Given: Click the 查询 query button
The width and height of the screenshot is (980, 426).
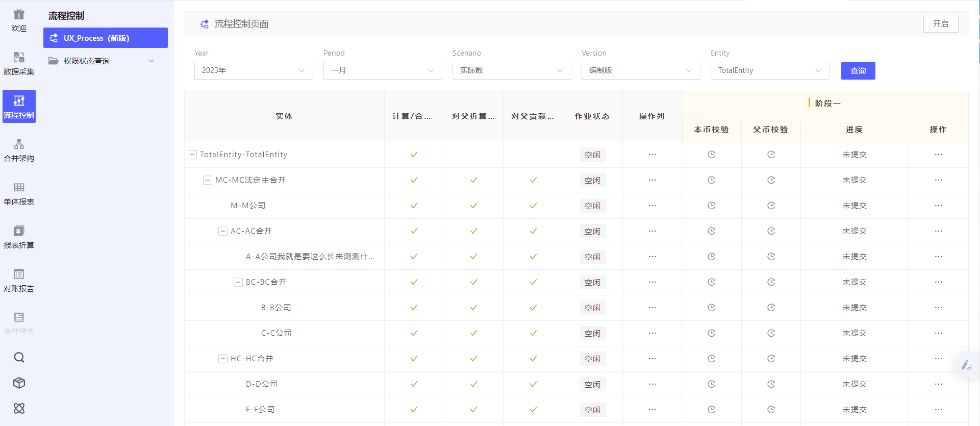Looking at the screenshot, I should coord(858,70).
